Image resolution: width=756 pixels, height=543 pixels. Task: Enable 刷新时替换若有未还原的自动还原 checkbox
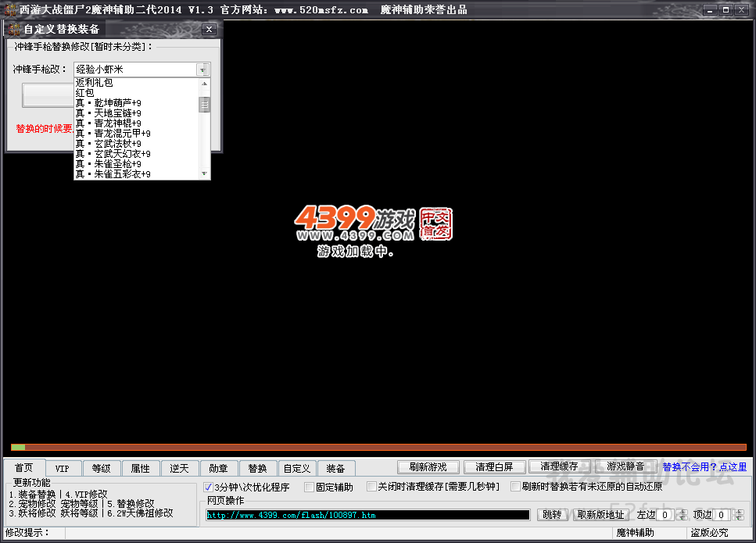click(515, 487)
